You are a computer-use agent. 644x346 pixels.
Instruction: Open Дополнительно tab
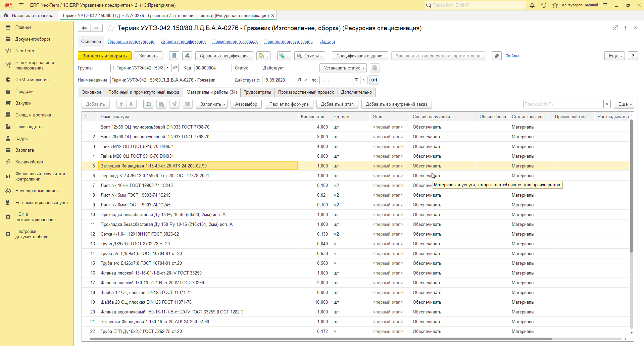(x=356, y=92)
